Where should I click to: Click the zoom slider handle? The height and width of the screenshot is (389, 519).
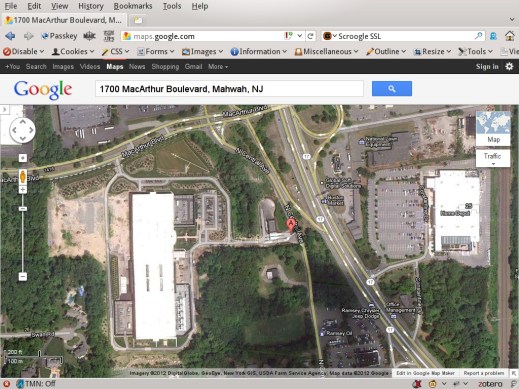[23, 209]
